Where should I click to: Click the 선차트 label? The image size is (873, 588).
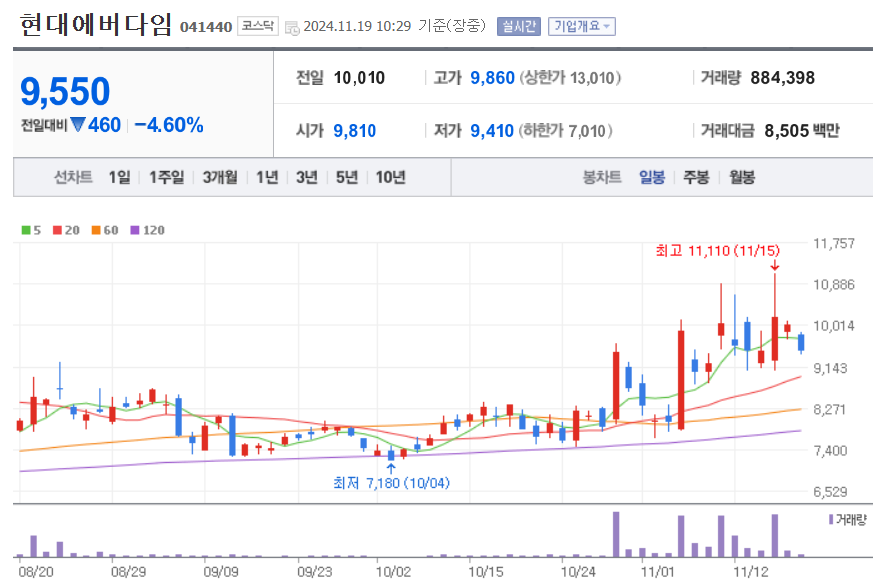tap(73, 178)
